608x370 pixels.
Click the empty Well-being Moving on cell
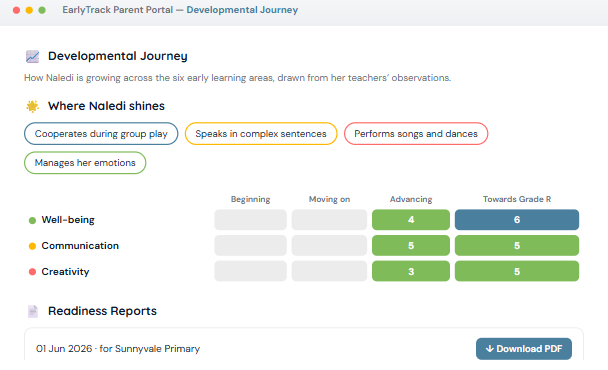(329, 220)
